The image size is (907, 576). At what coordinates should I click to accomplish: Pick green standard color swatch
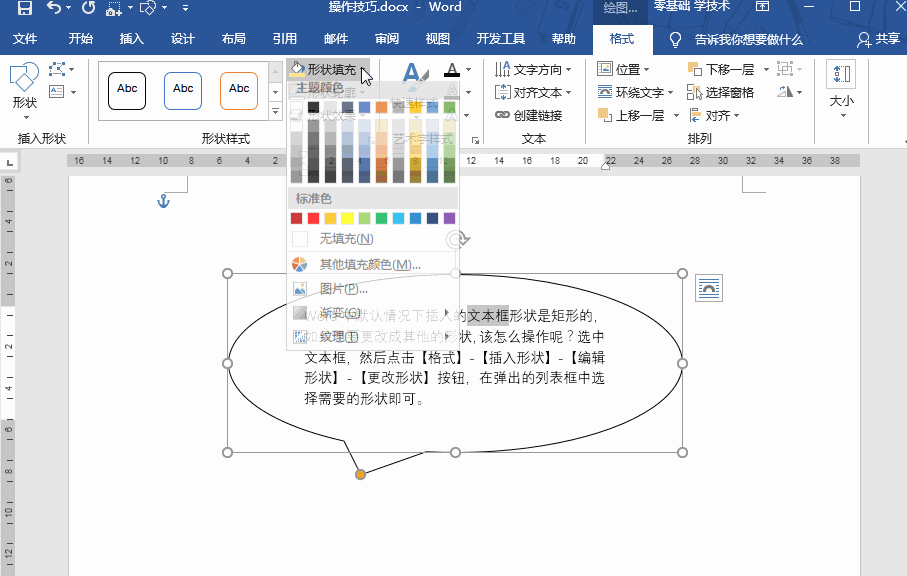pyautogui.click(x=381, y=218)
